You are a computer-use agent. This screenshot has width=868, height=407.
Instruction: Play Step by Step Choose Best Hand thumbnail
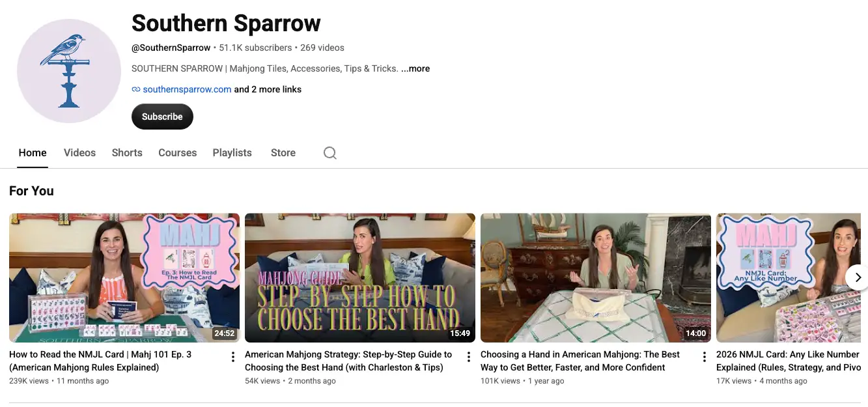tap(360, 277)
